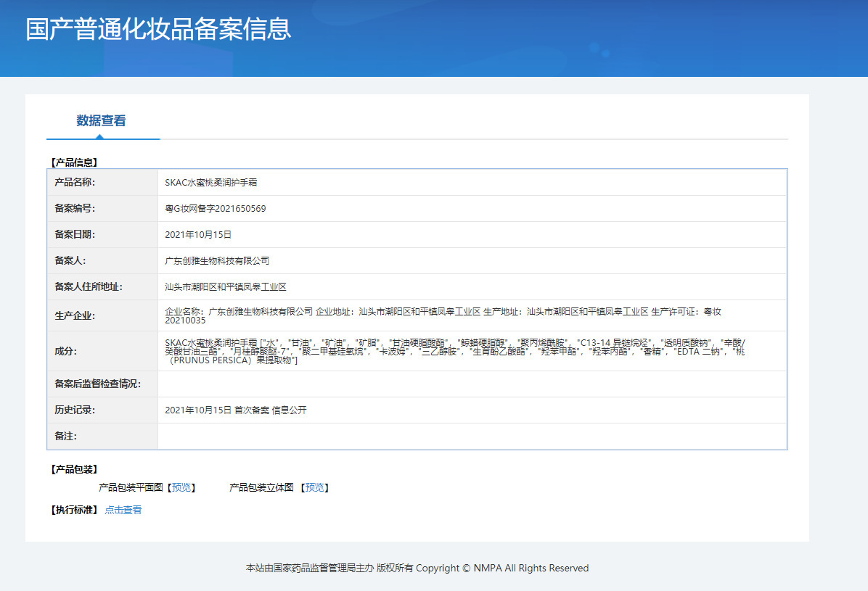Click 预览 link for 产品包装平面图

[181, 487]
